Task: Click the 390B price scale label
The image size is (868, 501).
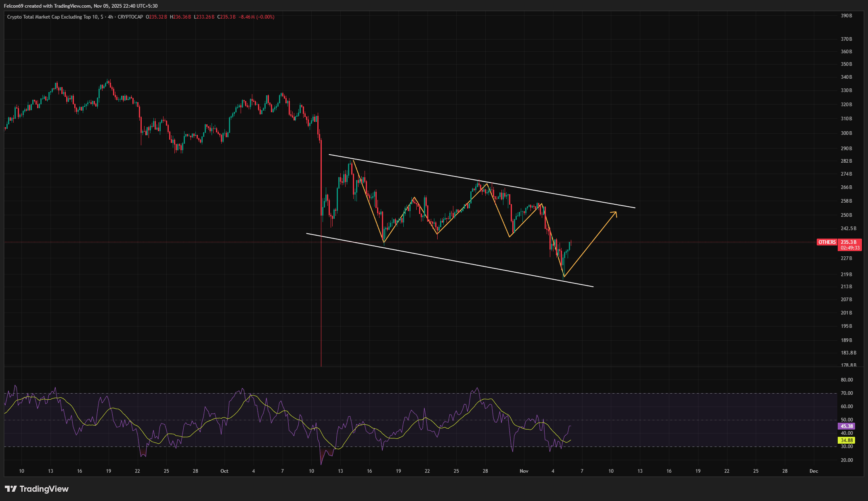Action: click(846, 16)
